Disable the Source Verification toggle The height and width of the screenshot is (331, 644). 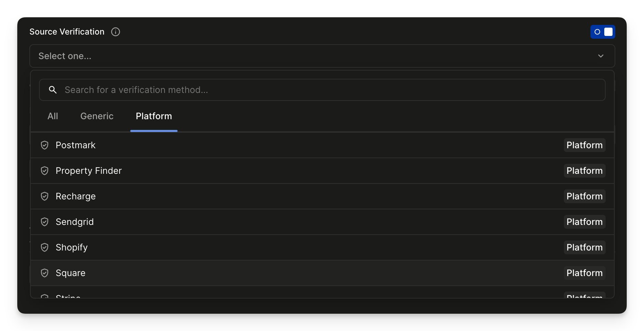point(603,32)
